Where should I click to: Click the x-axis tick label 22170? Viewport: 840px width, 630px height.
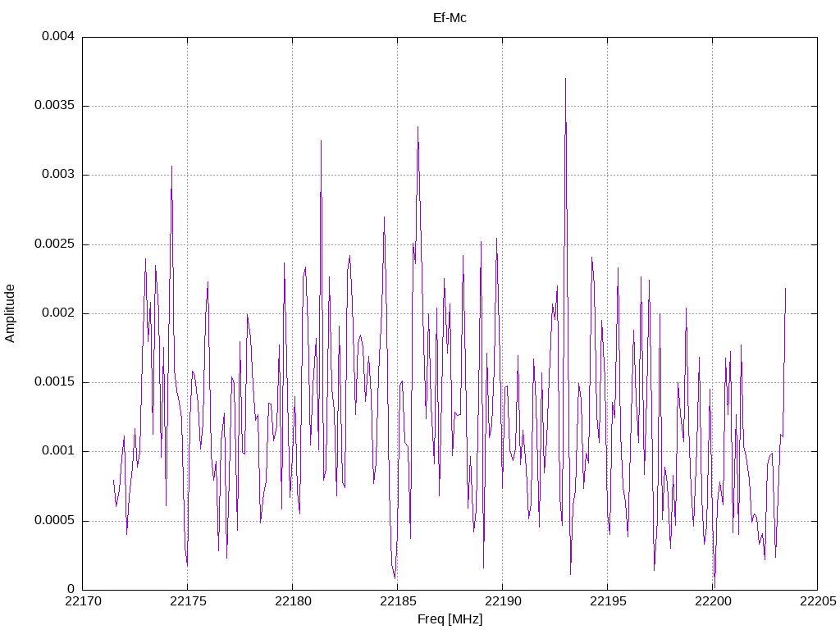[82, 601]
